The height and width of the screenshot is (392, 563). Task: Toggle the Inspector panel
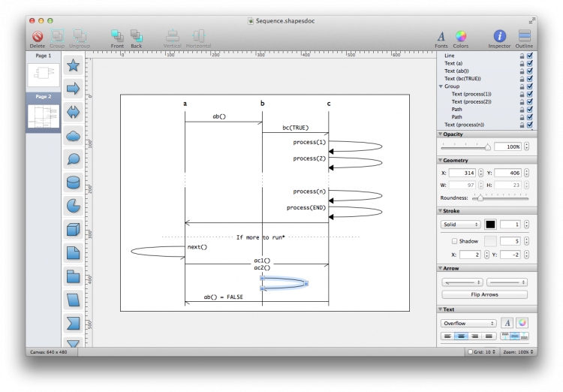(499, 36)
